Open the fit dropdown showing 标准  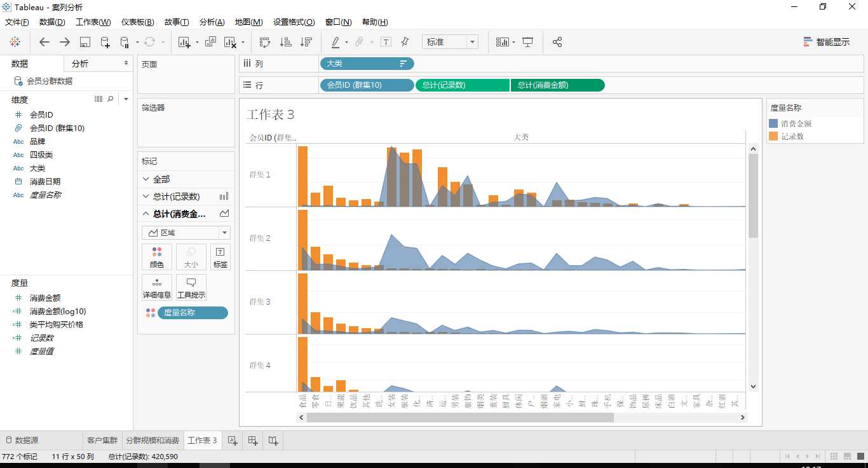pos(450,42)
